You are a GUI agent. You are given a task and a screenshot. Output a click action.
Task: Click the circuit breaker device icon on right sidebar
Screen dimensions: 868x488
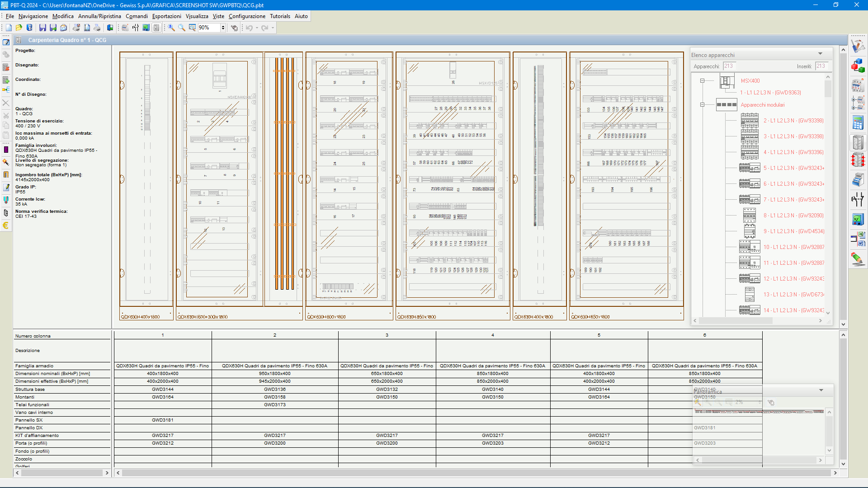click(x=858, y=85)
